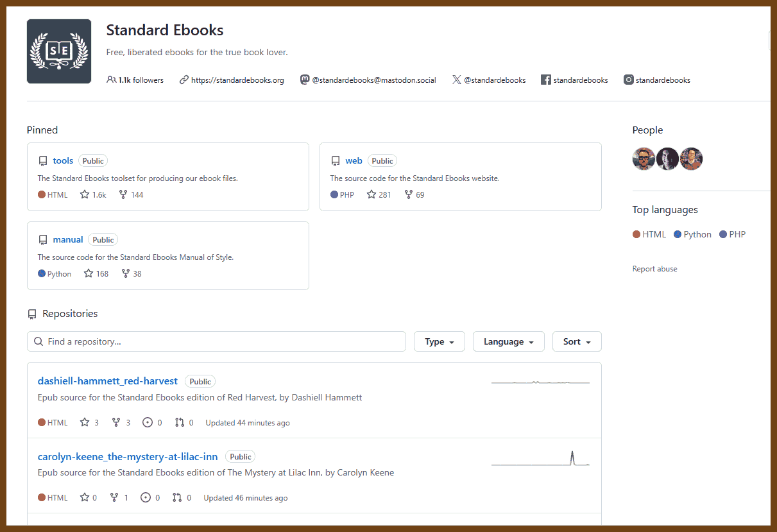The width and height of the screenshot is (777, 532).
Task: Expand the Language filter dropdown
Action: click(x=508, y=341)
